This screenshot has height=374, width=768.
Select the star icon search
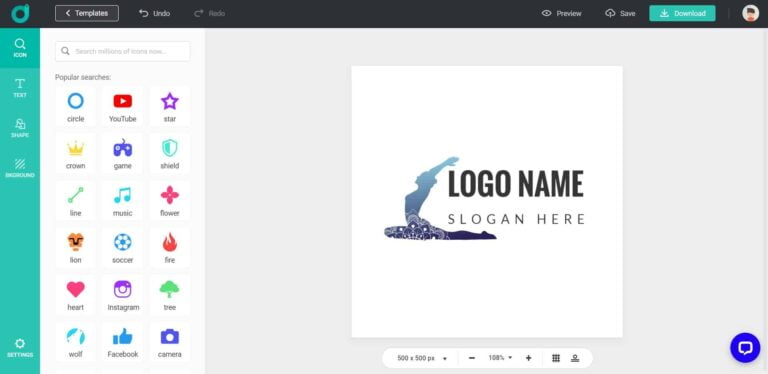coord(169,107)
